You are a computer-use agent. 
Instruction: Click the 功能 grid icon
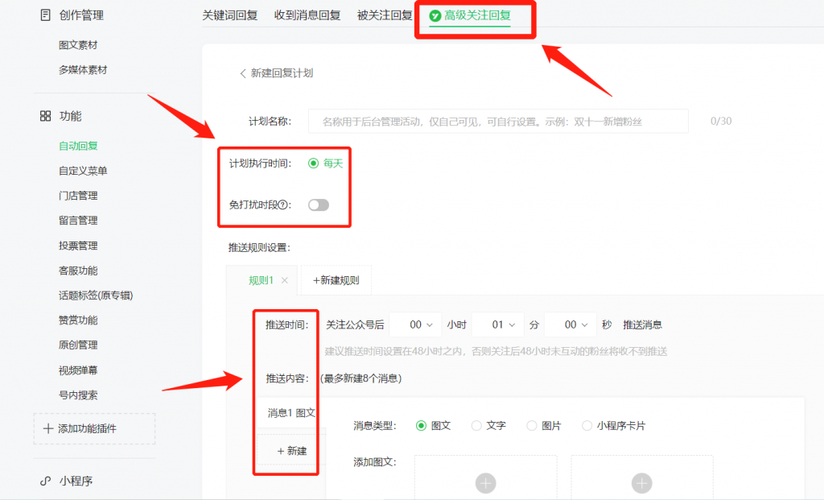tap(45, 116)
